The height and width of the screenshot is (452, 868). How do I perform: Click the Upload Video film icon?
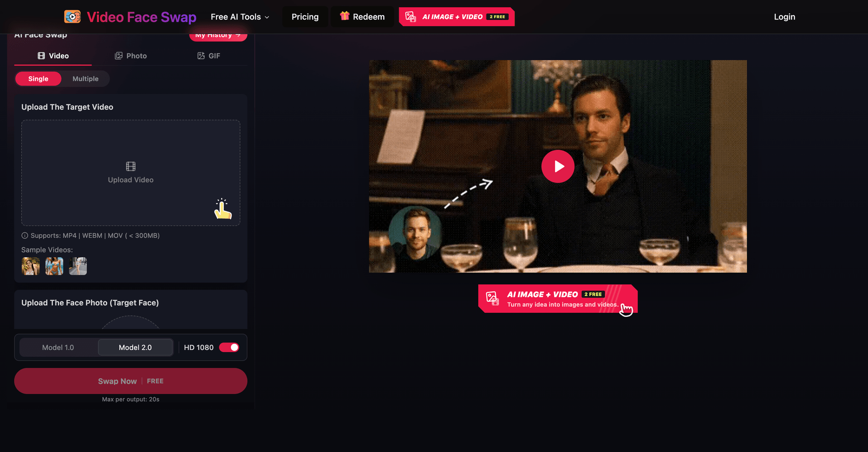click(131, 166)
